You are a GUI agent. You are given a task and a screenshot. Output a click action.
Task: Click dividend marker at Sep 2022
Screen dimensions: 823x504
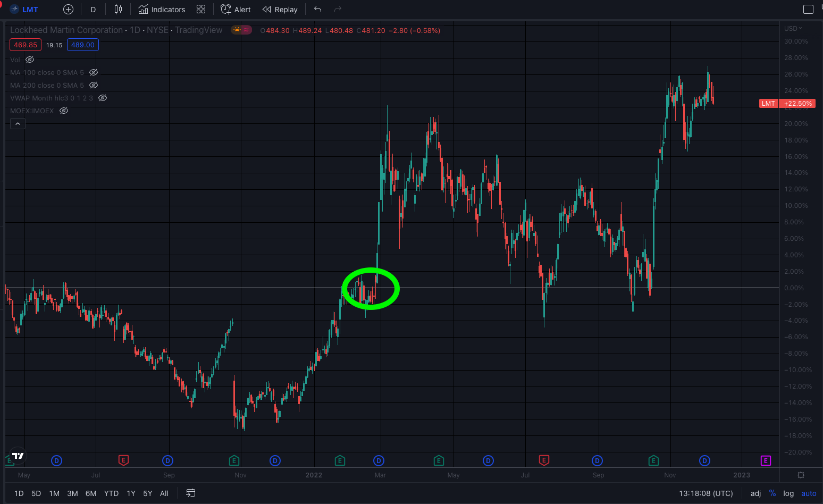click(x=597, y=460)
